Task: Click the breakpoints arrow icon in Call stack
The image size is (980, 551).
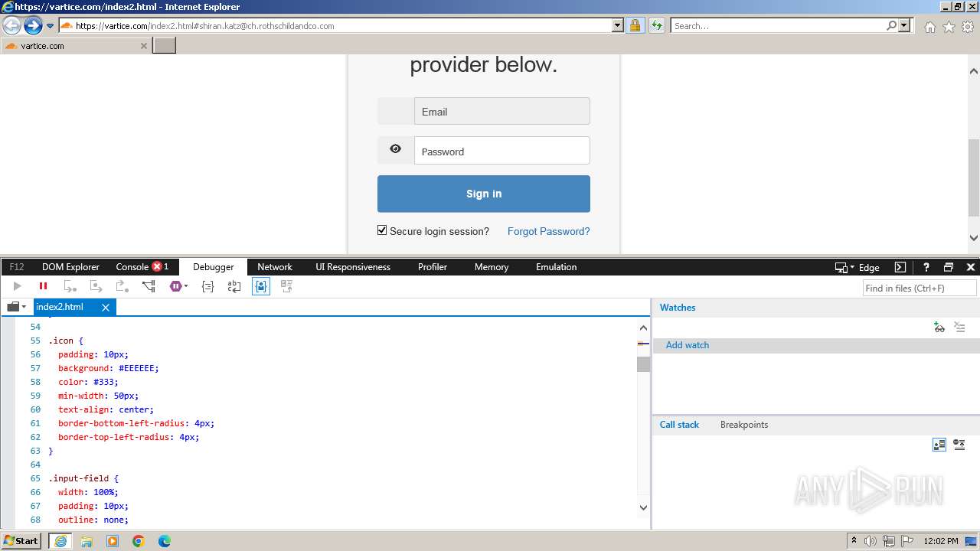Action: tap(959, 445)
